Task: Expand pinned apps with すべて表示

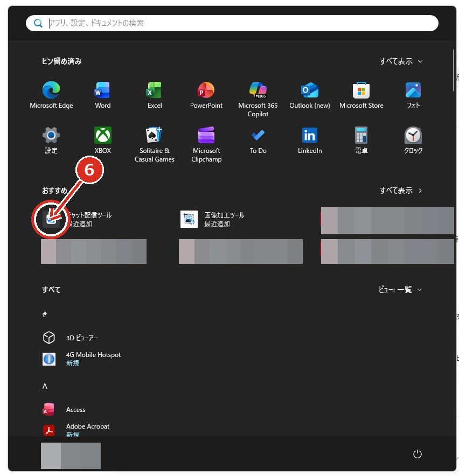Action: [401, 61]
